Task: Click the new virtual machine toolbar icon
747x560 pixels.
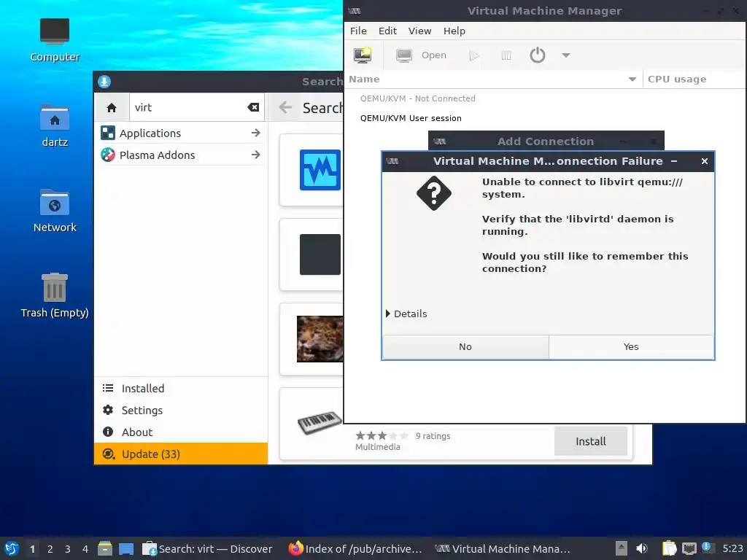Action: (363, 55)
